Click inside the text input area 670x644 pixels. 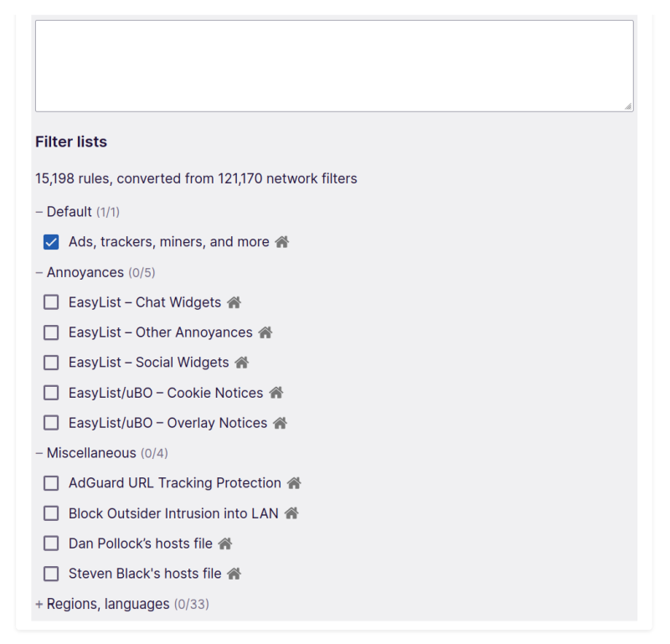coord(335,63)
